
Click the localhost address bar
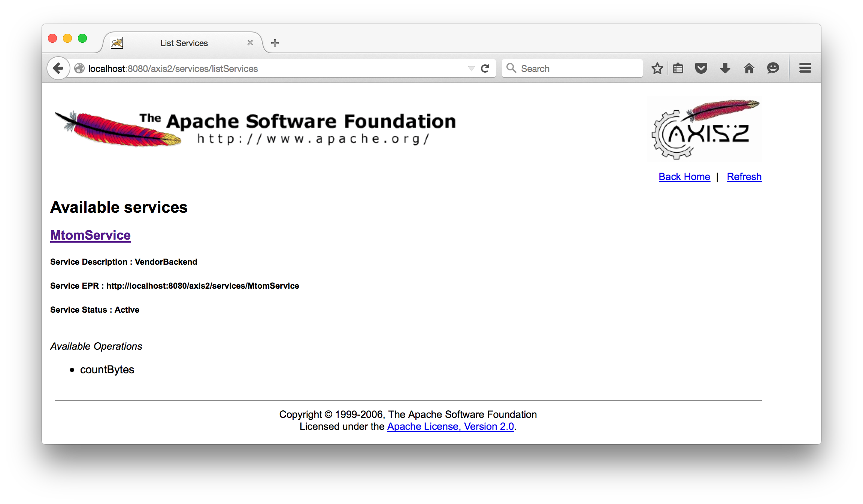click(x=262, y=69)
